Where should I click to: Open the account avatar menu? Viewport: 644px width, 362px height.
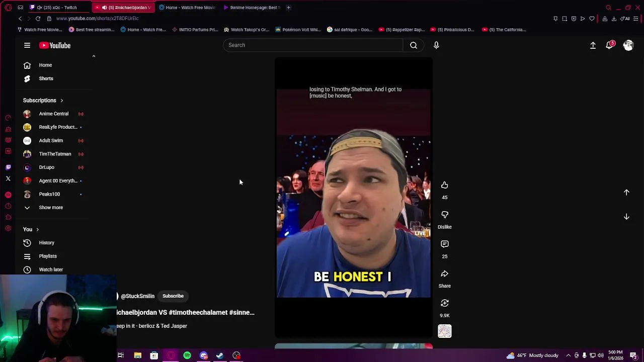click(628, 45)
